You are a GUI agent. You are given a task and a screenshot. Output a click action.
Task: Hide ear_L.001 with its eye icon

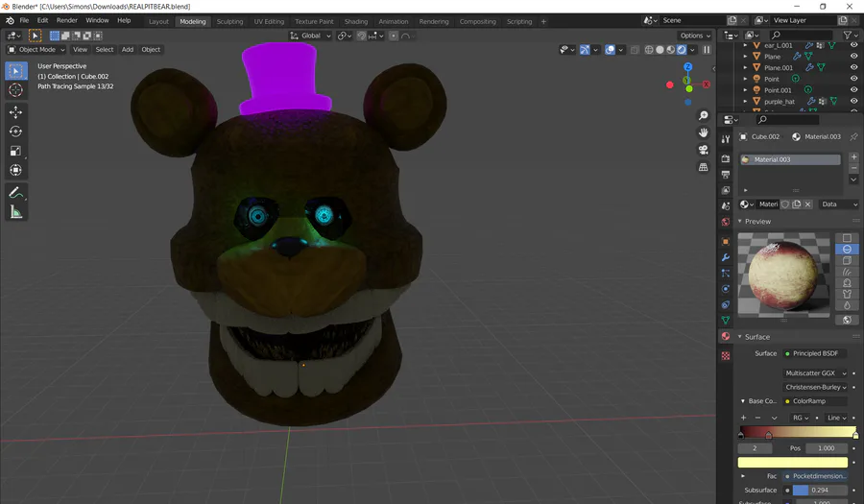pos(853,45)
